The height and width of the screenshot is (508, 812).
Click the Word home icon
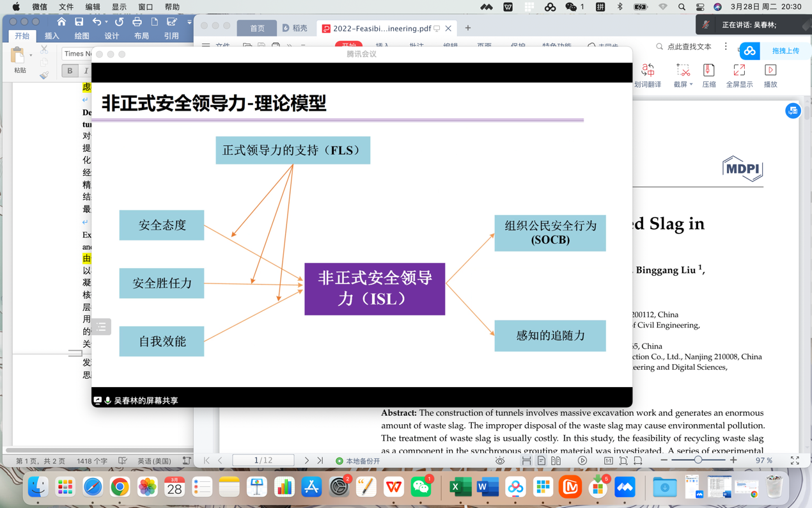[61, 22]
